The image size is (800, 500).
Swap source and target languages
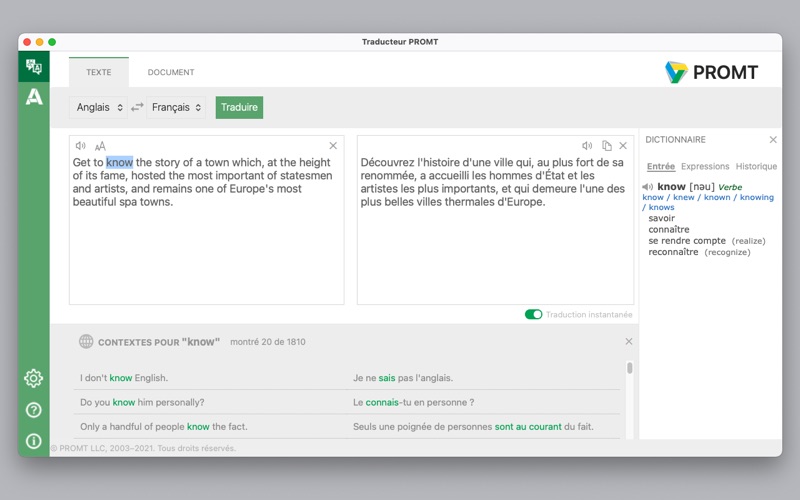click(x=137, y=107)
